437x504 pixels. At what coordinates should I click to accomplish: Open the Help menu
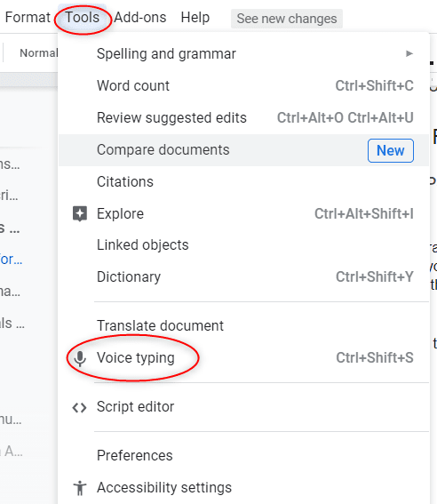tap(195, 18)
